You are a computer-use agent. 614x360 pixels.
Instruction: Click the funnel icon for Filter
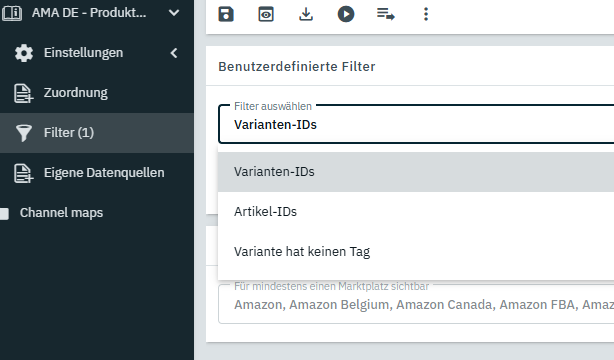[x=23, y=133]
